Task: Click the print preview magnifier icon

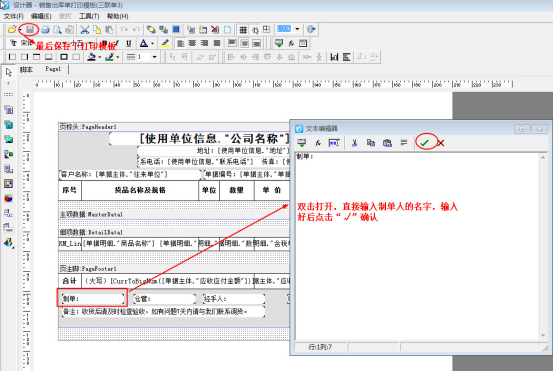Action: [57, 30]
